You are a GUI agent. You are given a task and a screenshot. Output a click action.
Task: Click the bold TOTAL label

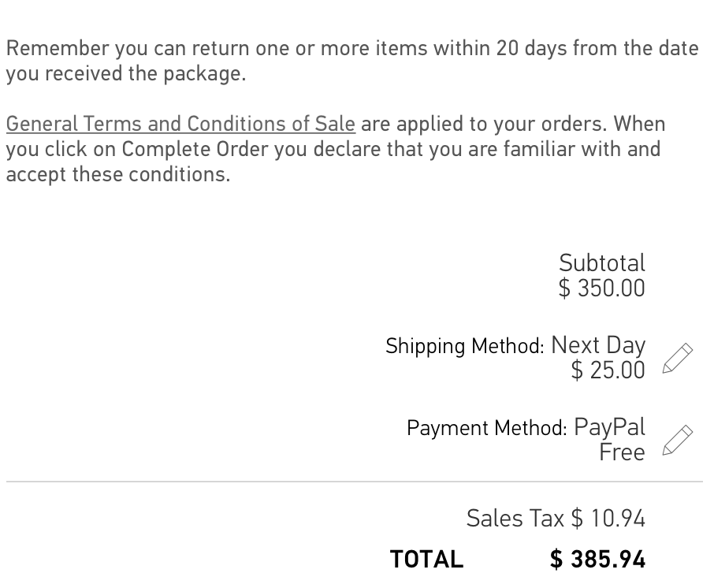[x=426, y=560]
